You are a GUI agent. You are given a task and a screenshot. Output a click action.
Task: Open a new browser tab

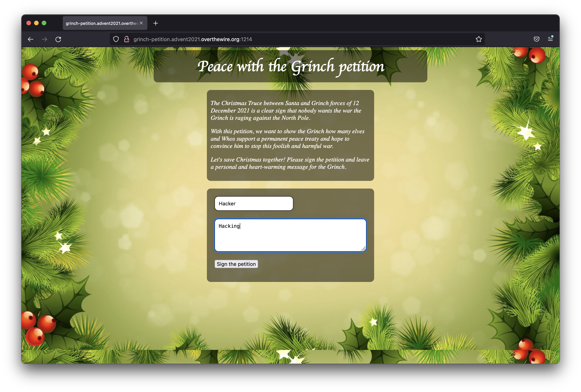pyautogui.click(x=155, y=23)
